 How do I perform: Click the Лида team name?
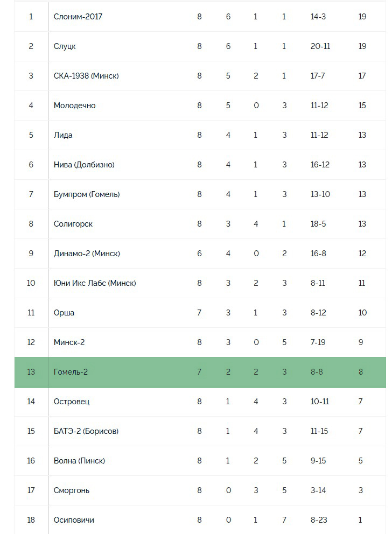(x=62, y=135)
